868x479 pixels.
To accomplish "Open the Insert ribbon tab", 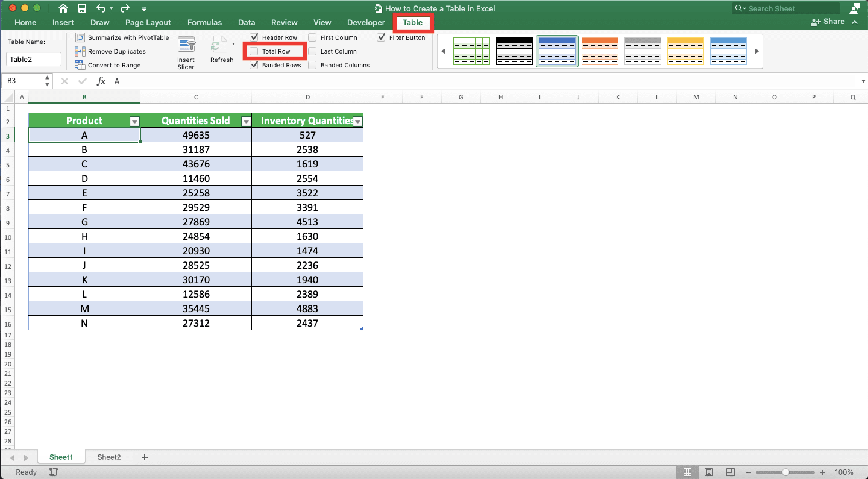I will click(63, 22).
